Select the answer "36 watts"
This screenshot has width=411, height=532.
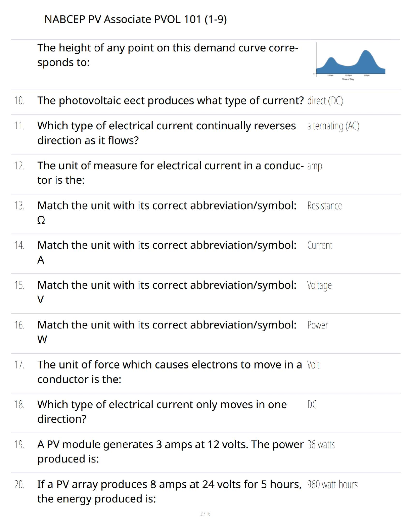pyautogui.click(x=321, y=445)
